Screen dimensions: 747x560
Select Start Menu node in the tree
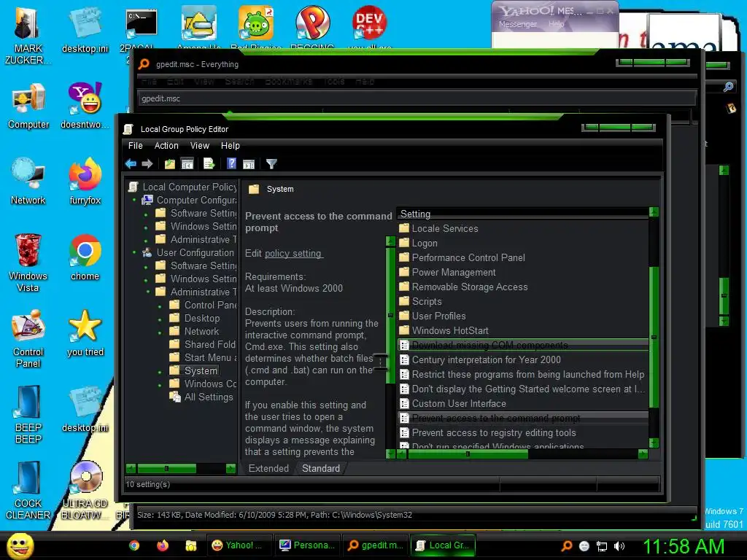[210, 357]
